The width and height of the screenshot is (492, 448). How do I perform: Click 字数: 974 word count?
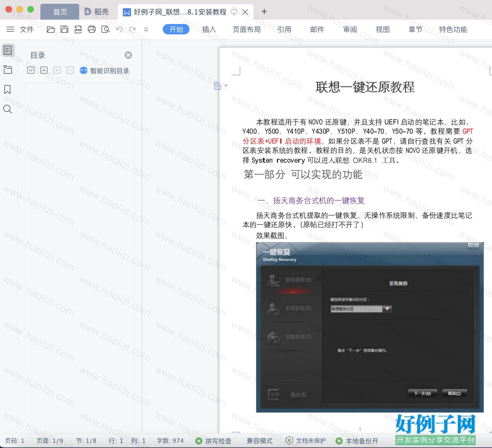(x=170, y=441)
